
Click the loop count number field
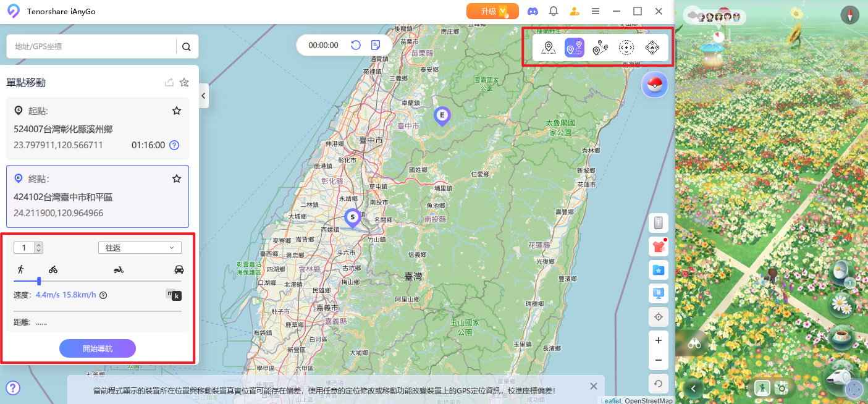click(x=25, y=248)
